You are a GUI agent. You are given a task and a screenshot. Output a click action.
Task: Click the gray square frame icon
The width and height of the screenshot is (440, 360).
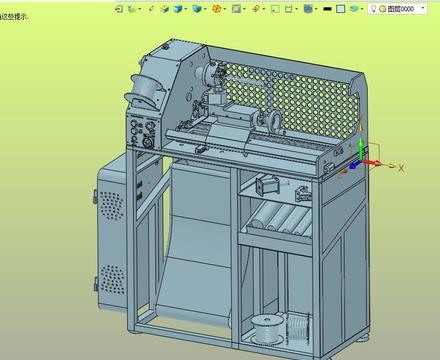pos(236,9)
